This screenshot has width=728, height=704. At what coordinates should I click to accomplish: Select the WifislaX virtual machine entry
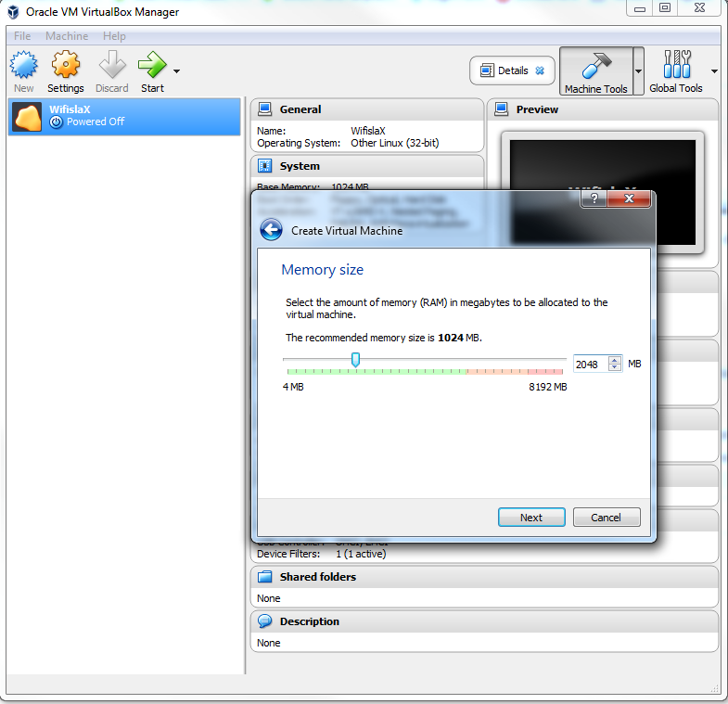[x=124, y=116]
